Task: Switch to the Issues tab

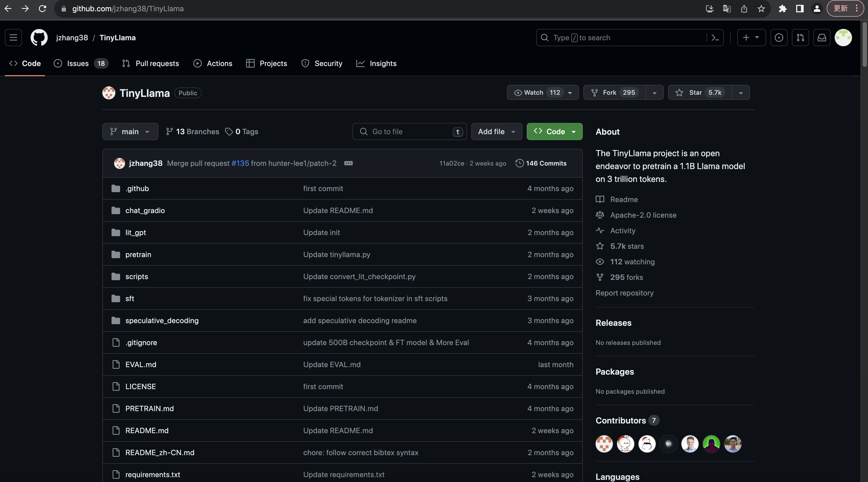Action: tap(77, 63)
